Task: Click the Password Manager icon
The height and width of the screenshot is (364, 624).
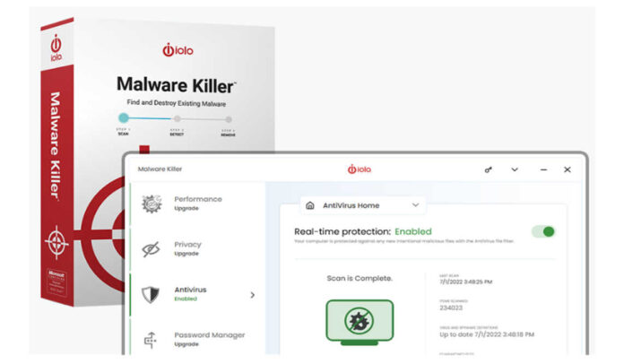Action: click(150, 340)
